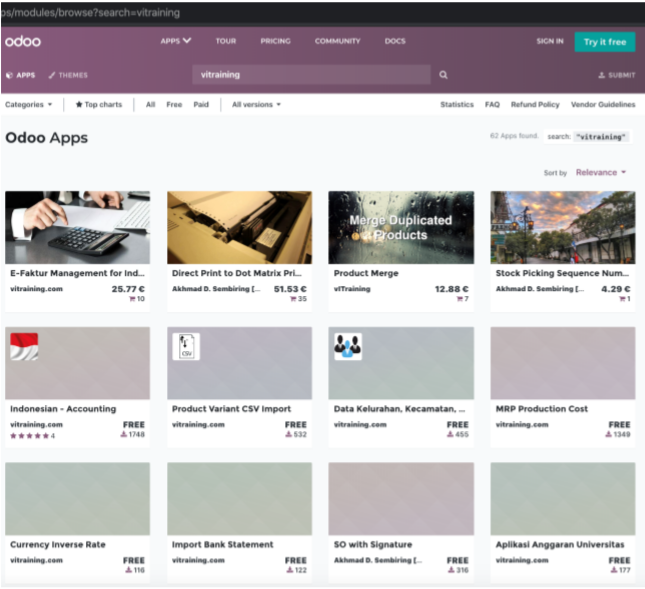Open the E-Faktur Management calculator thumbnail
This screenshot has height=589, width=645.
point(77,227)
